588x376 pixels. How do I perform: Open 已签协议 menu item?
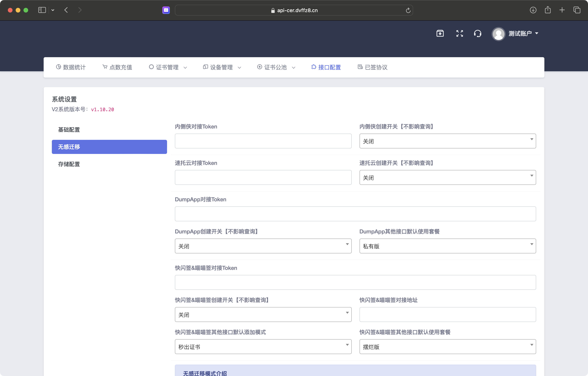(373, 67)
